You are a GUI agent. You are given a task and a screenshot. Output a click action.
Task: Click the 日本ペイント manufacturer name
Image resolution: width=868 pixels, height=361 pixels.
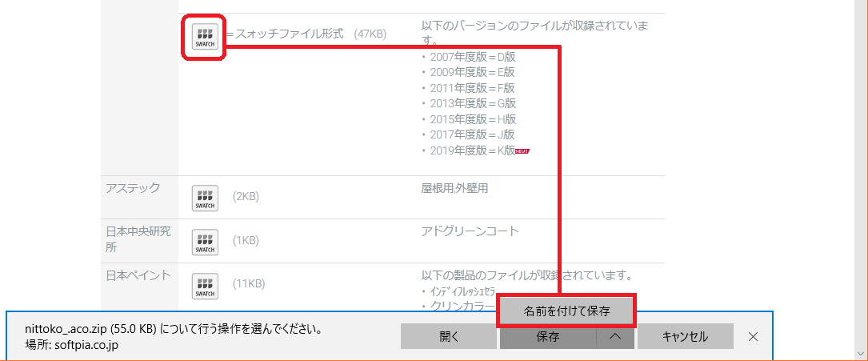click(138, 275)
